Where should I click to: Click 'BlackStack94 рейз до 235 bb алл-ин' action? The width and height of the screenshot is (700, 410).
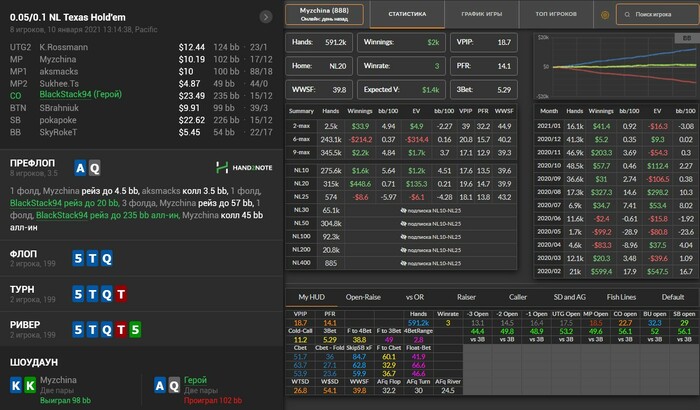[x=108, y=215]
